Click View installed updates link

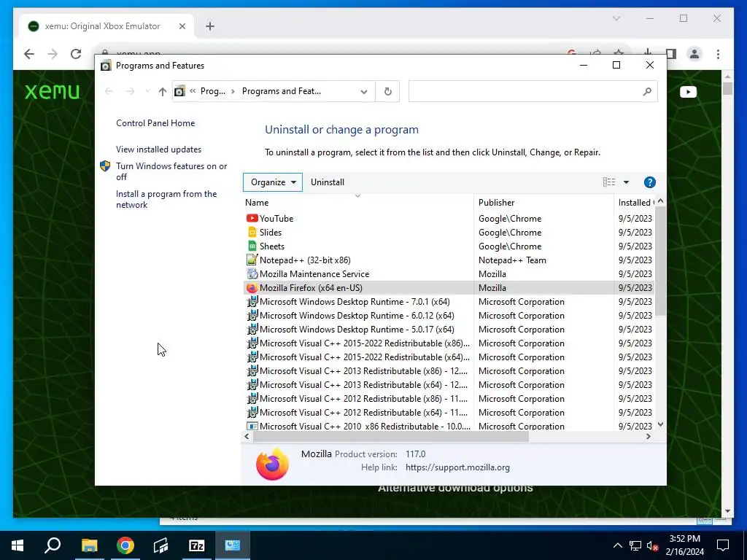158,149
